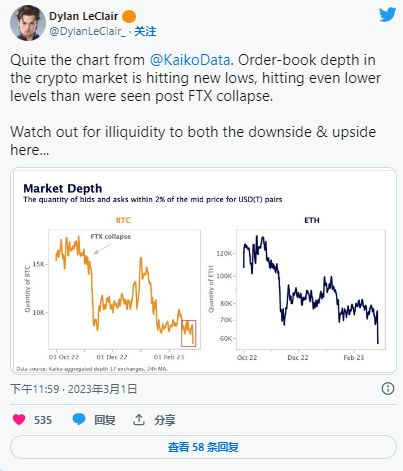Screen dimensions: 403x471
Task: Follow Dylan LeClair via 关注
Action: 145,32
